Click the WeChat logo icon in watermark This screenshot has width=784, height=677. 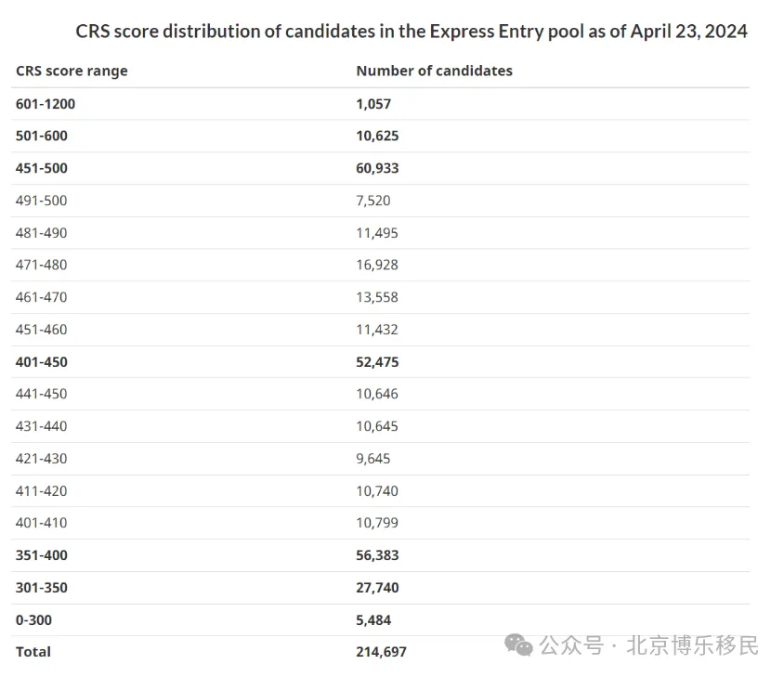pos(518,644)
